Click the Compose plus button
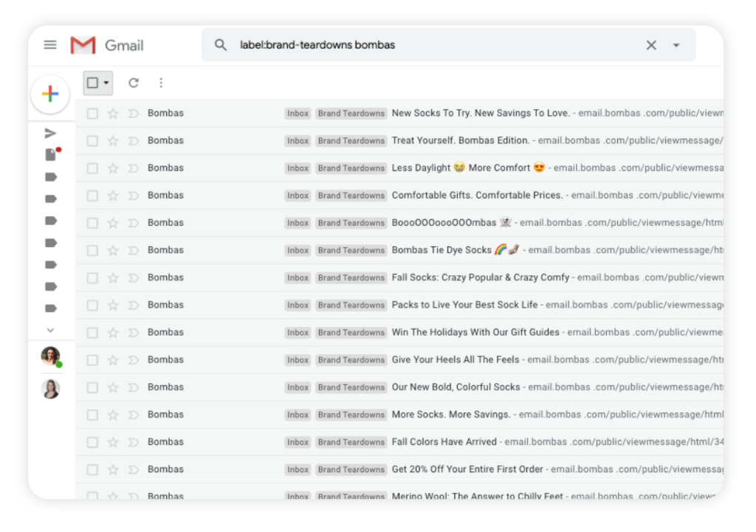 click(50, 94)
